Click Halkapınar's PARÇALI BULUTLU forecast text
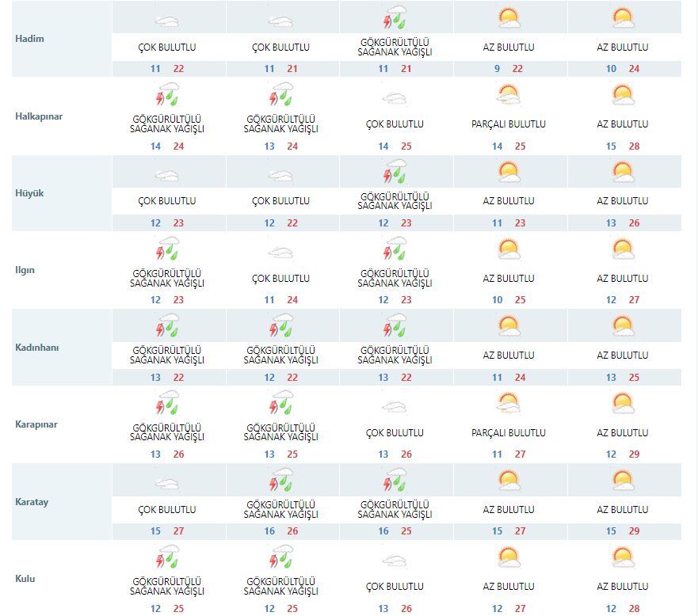The height and width of the screenshot is (616, 698). (x=509, y=124)
